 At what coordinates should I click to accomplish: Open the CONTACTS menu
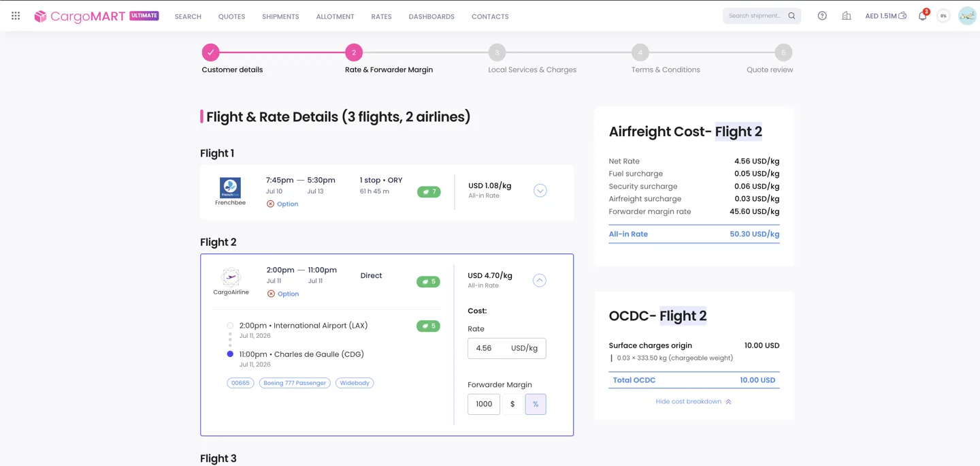click(490, 16)
